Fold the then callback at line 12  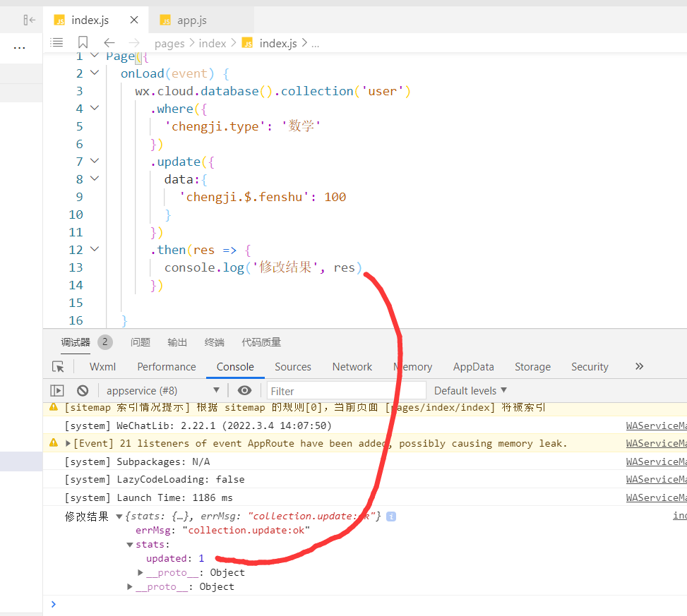click(95, 249)
